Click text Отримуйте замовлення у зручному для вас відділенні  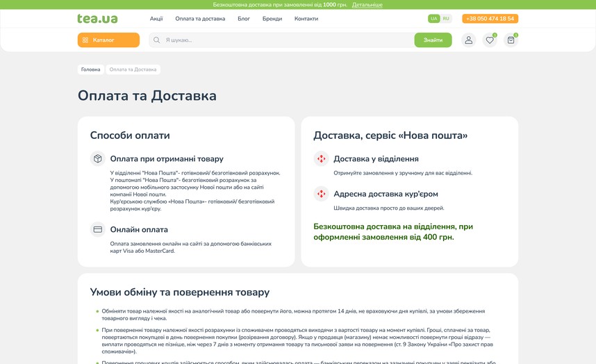[403, 173]
